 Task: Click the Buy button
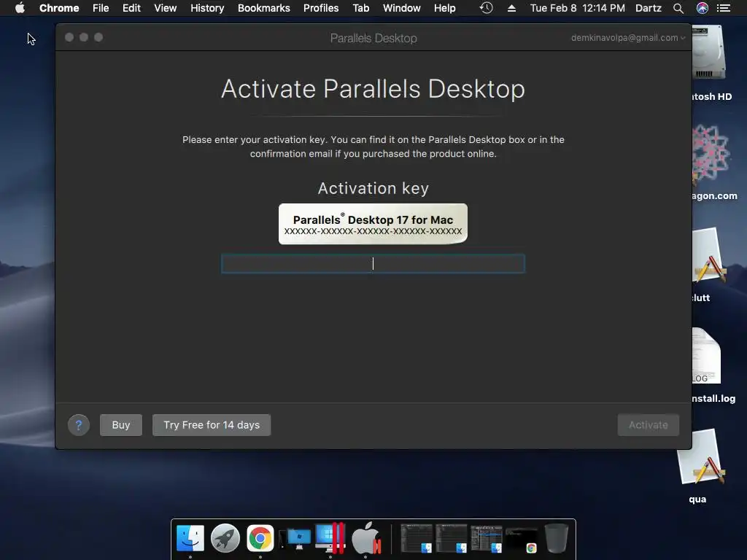click(x=121, y=425)
